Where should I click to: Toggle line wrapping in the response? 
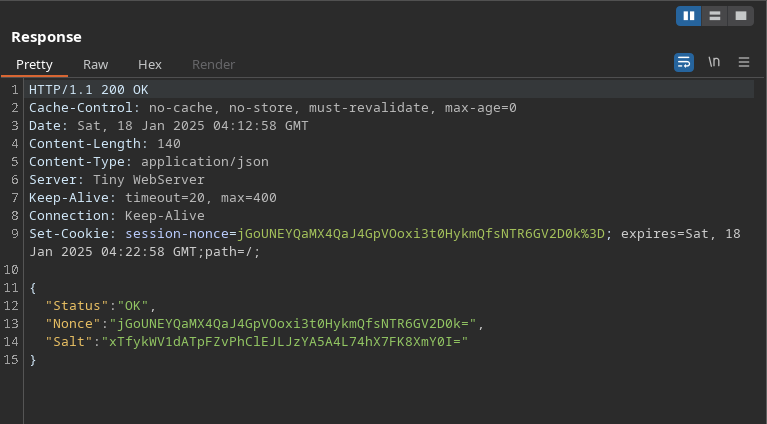pos(684,62)
